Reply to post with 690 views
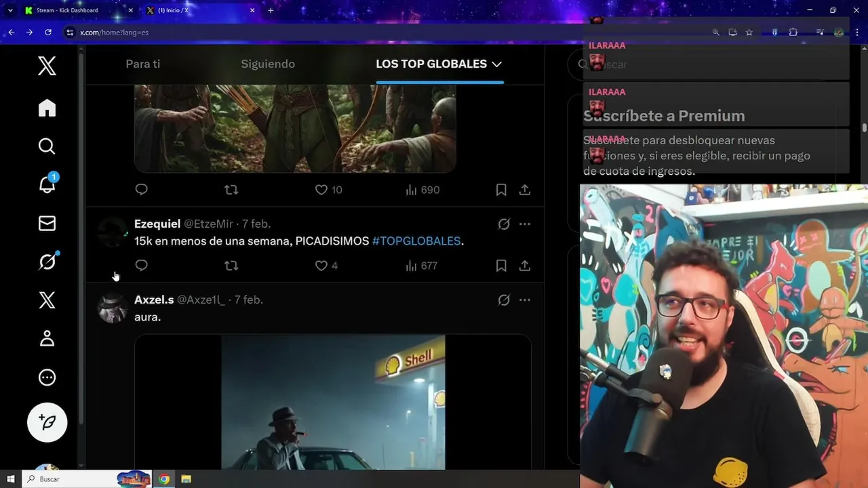The height and width of the screenshot is (488, 868). [141, 190]
